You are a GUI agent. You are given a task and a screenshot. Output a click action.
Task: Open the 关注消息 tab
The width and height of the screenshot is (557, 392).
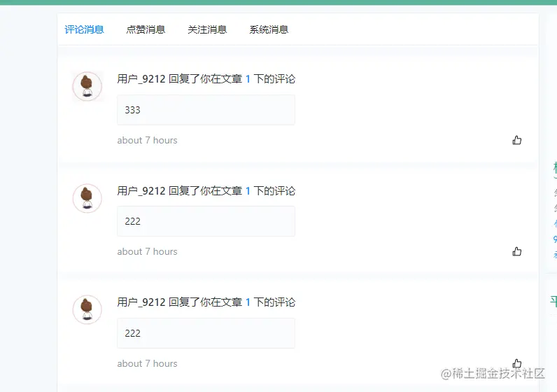(x=207, y=29)
